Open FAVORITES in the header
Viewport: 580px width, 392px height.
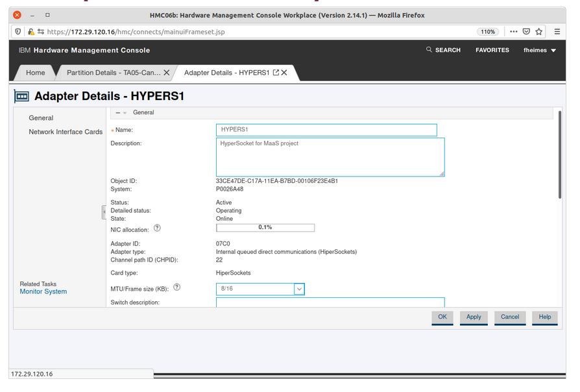[x=492, y=50]
